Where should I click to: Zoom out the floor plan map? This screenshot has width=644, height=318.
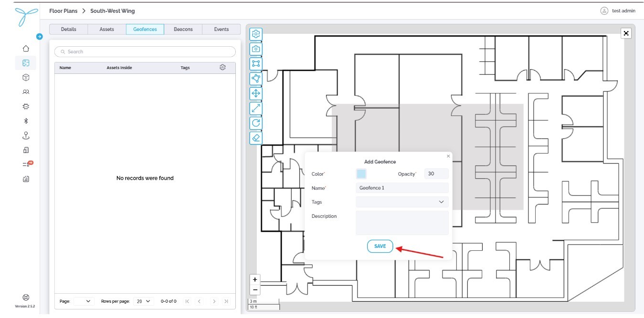pyautogui.click(x=255, y=290)
